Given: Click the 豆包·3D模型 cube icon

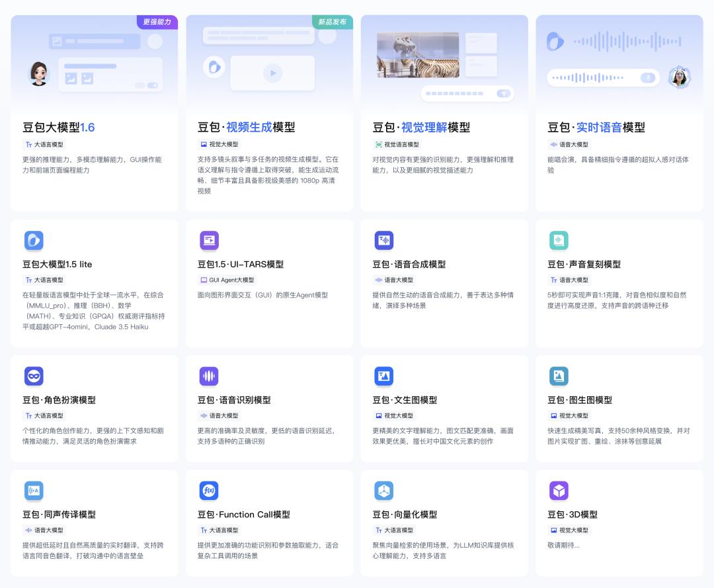Looking at the screenshot, I should point(559,491).
